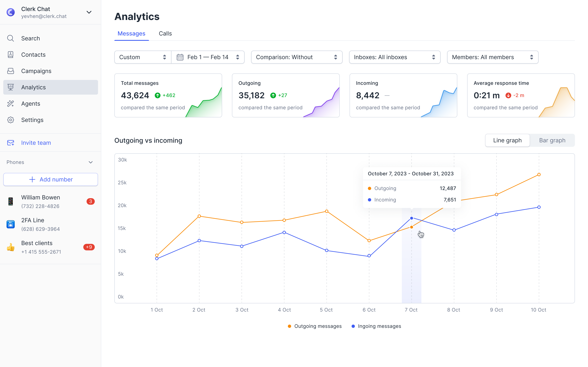
Task: Expand the Clerk Chat workspace switcher chevron
Action: tap(89, 12)
